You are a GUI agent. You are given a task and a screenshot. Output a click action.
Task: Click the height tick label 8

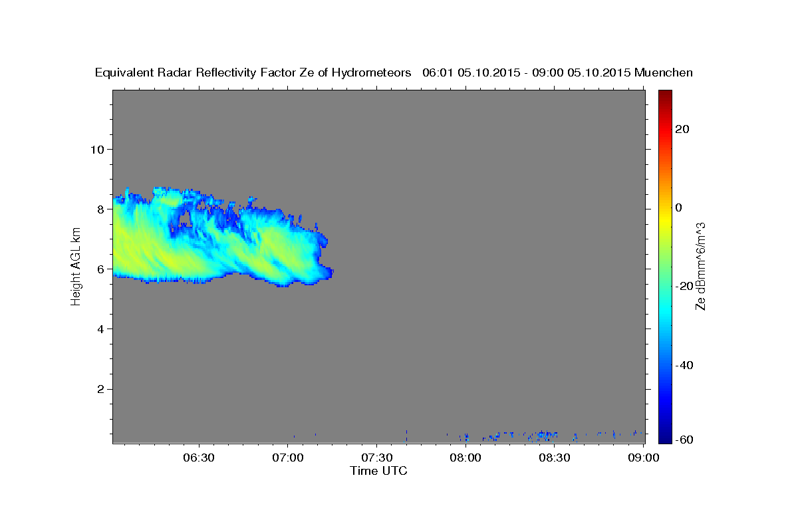pyautogui.click(x=100, y=209)
